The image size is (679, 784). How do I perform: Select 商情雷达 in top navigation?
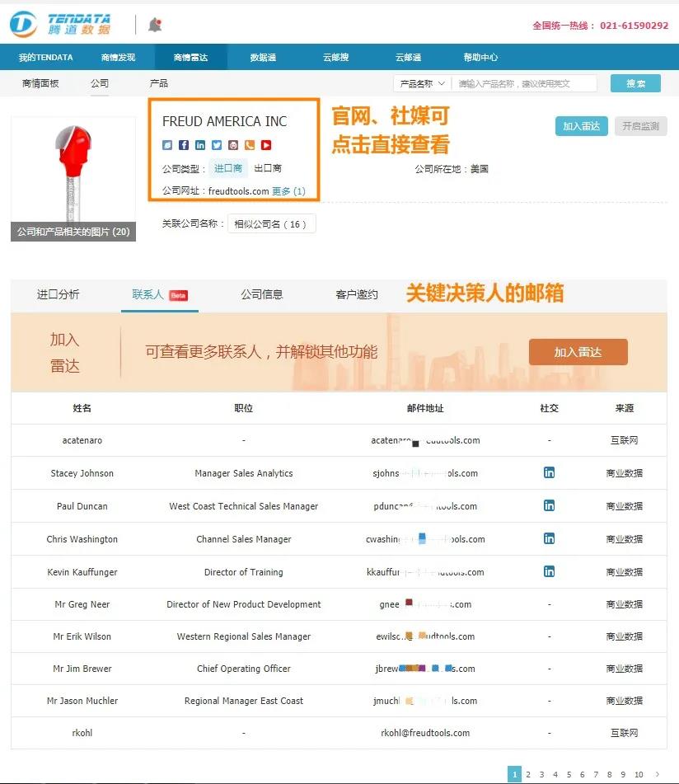tap(191, 57)
